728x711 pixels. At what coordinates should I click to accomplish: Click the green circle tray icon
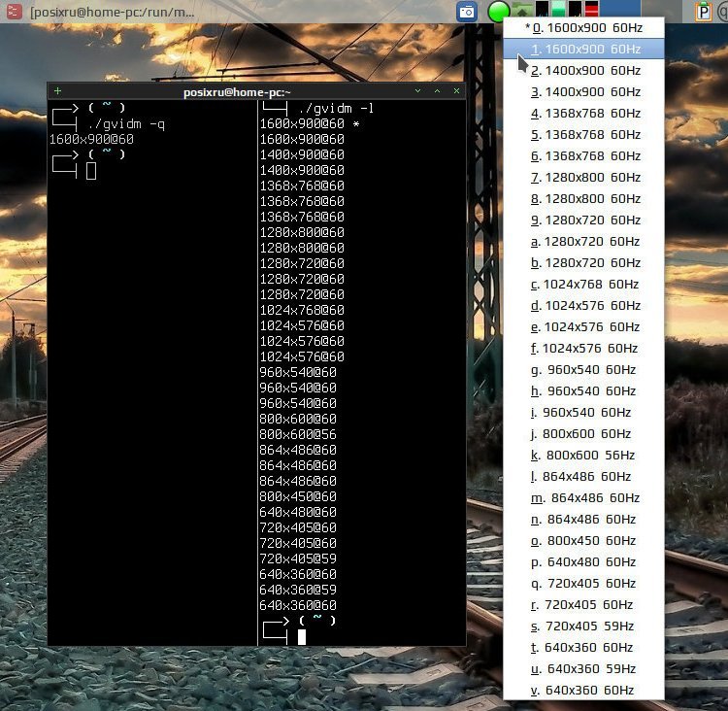498,11
